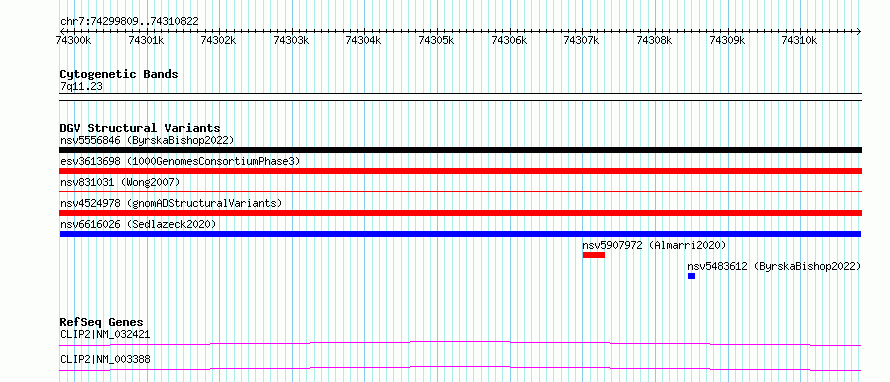Image resolution: width=890 pixels, height=382 pixels.
Task: Click the magenta CLIP2|NM_003388 gene line
Action: click(460, 368)
